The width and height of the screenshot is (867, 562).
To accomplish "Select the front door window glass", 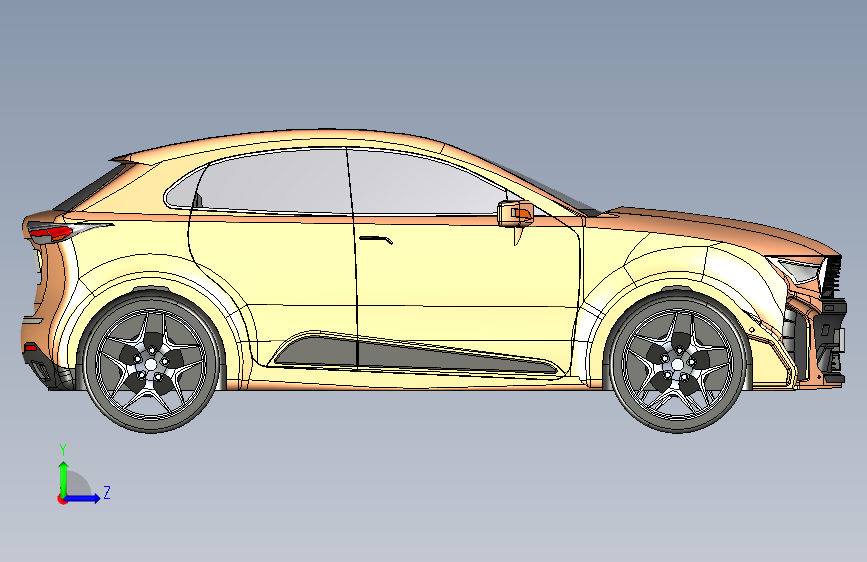I will pos(423,184).
